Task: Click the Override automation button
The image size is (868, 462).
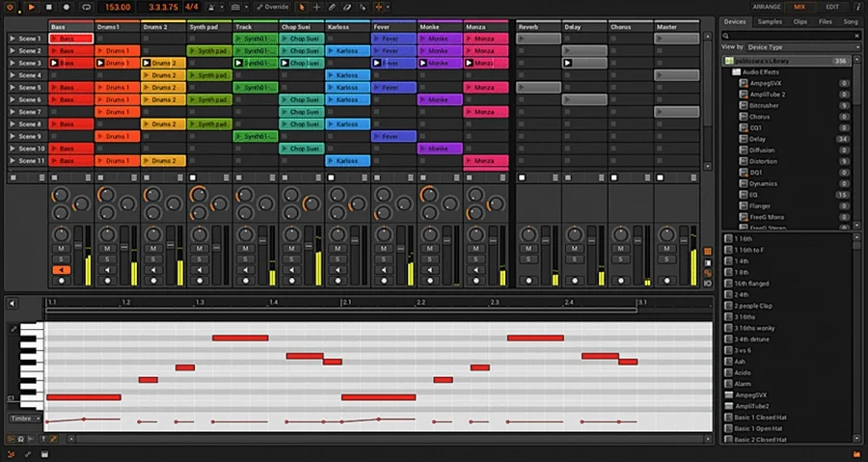Action: pyautogui.click(x=272, y=7)
